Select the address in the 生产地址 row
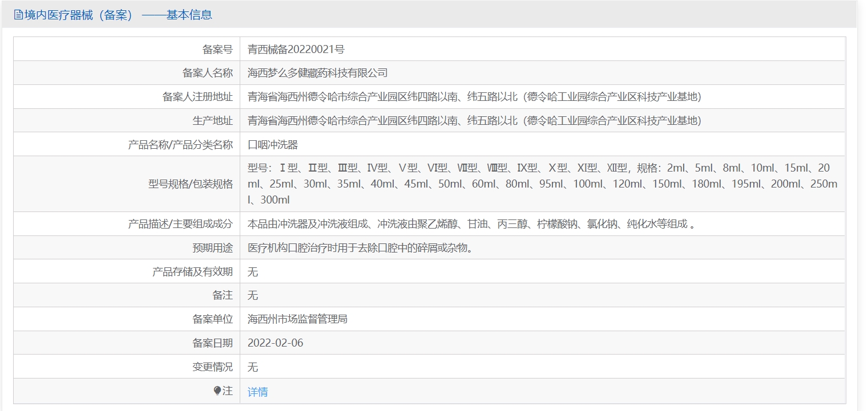 coord(474,121)
